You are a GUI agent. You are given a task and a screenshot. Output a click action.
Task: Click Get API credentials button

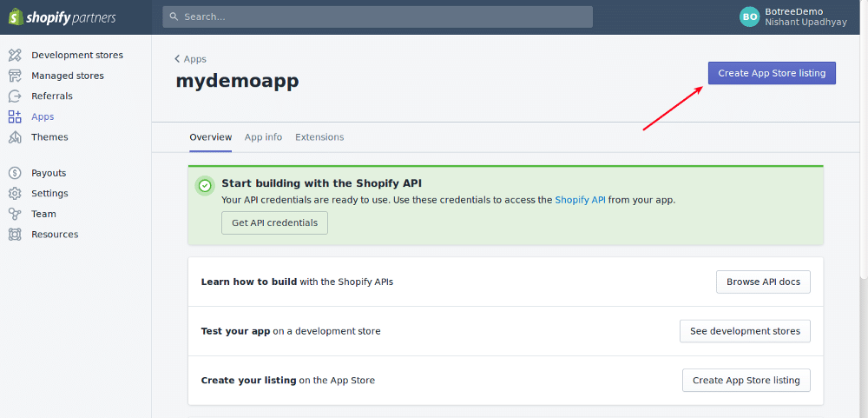click(274, 222)
